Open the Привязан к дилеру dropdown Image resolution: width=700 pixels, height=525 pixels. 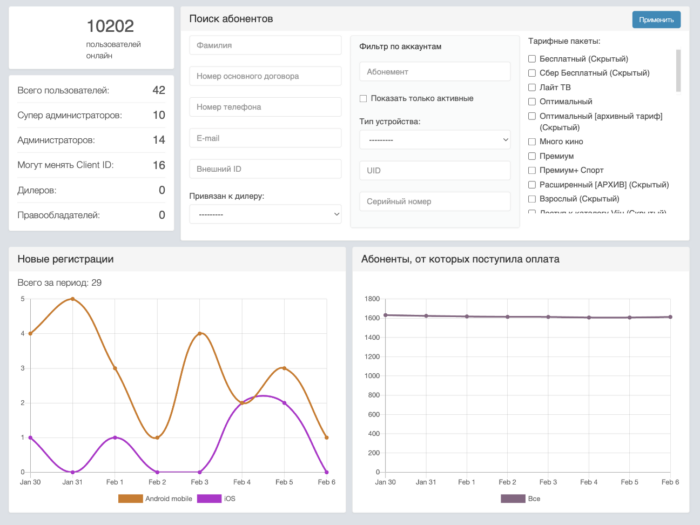[x=265, y=214]
